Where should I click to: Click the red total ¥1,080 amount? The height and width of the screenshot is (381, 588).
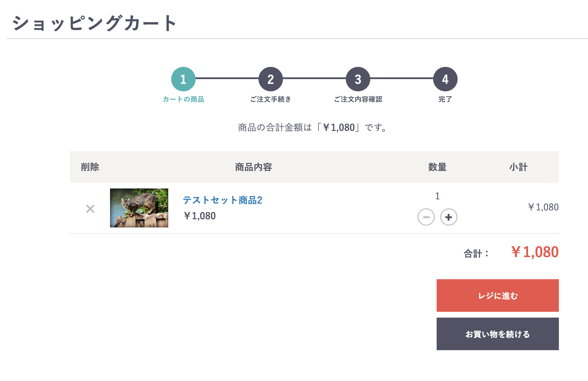pyautogui.click(x=535, y=252)
